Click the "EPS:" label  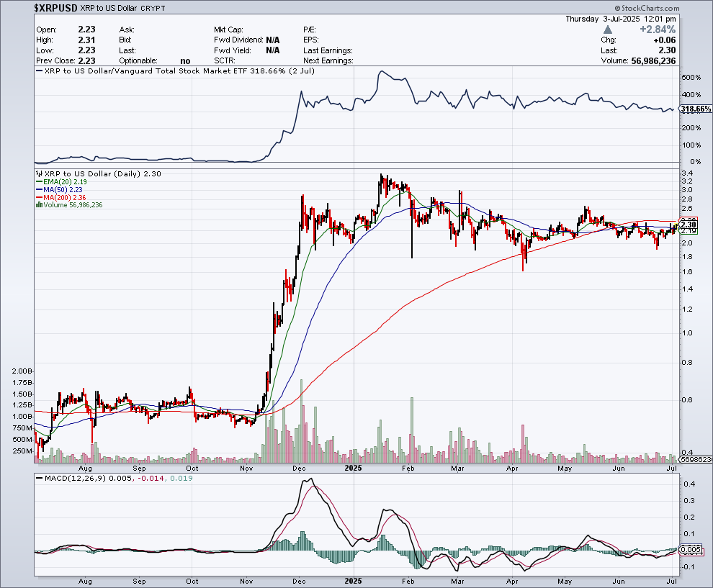[311, 40]
